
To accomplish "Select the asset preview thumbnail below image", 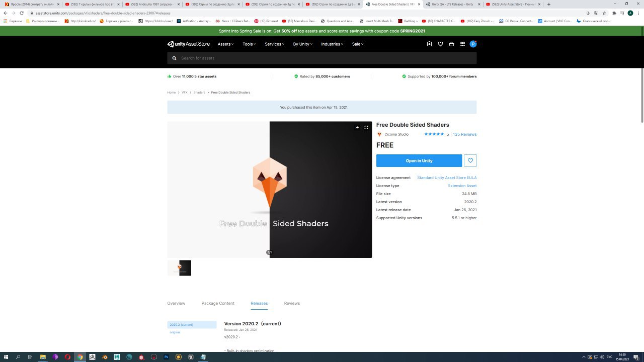I will (179, 268).
